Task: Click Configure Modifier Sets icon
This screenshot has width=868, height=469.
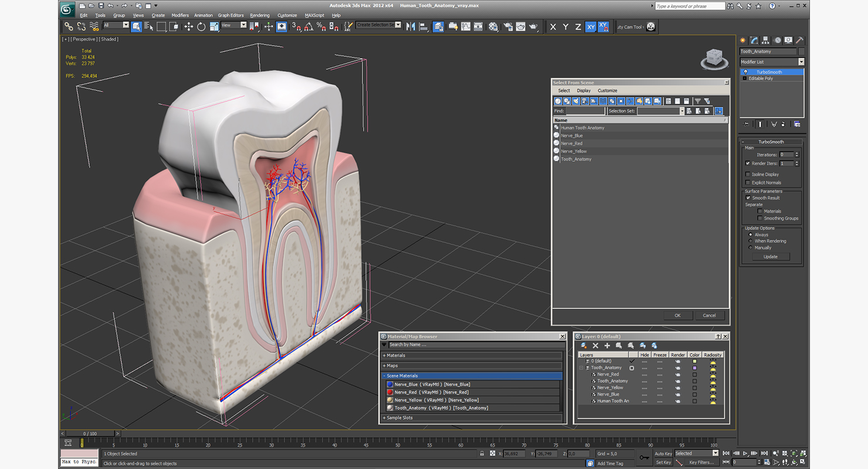Action: [x=797, y=124]
